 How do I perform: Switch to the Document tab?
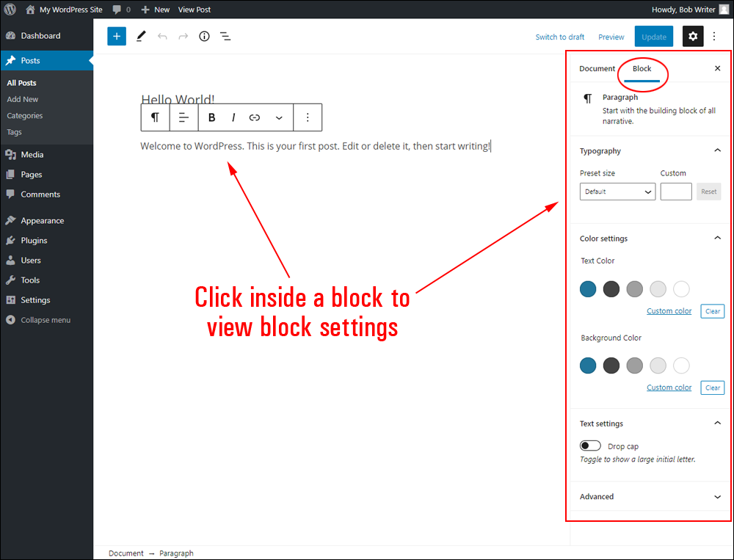(x=597, y=68)
